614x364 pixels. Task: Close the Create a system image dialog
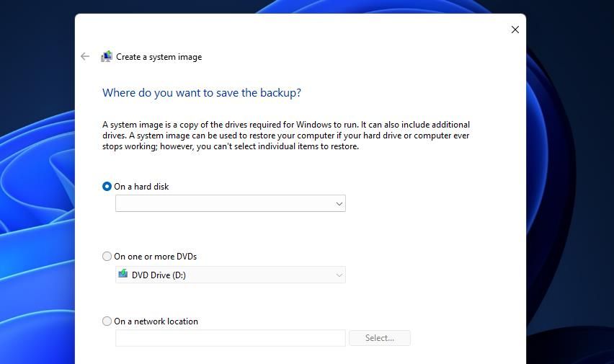point(515,30)
